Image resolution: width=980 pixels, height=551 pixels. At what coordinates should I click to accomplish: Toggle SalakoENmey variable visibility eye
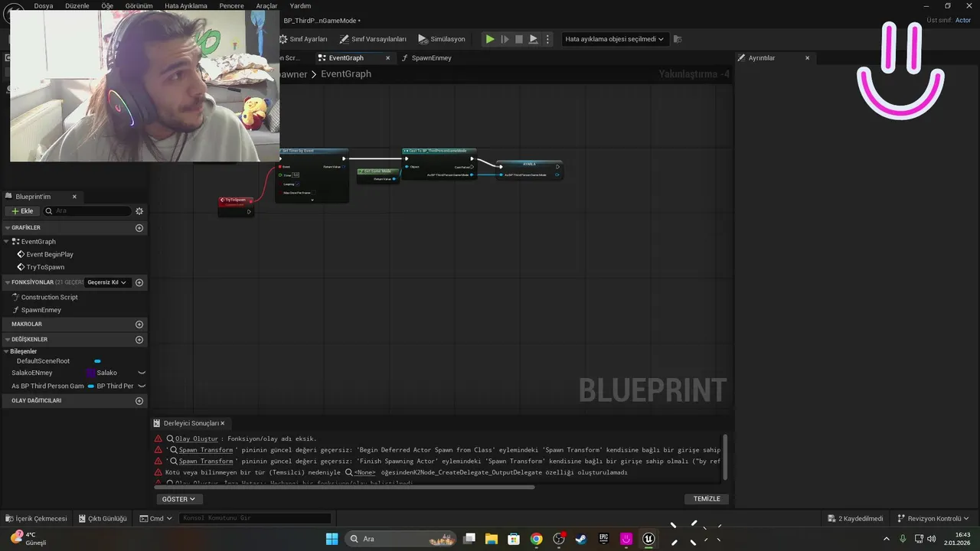[142, 373]
